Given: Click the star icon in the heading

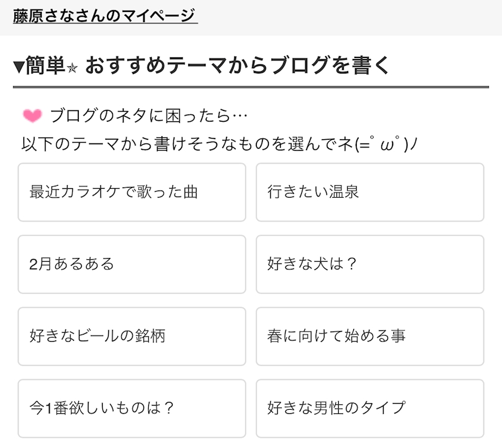Looking at the screenshot, I should (72, 67).
